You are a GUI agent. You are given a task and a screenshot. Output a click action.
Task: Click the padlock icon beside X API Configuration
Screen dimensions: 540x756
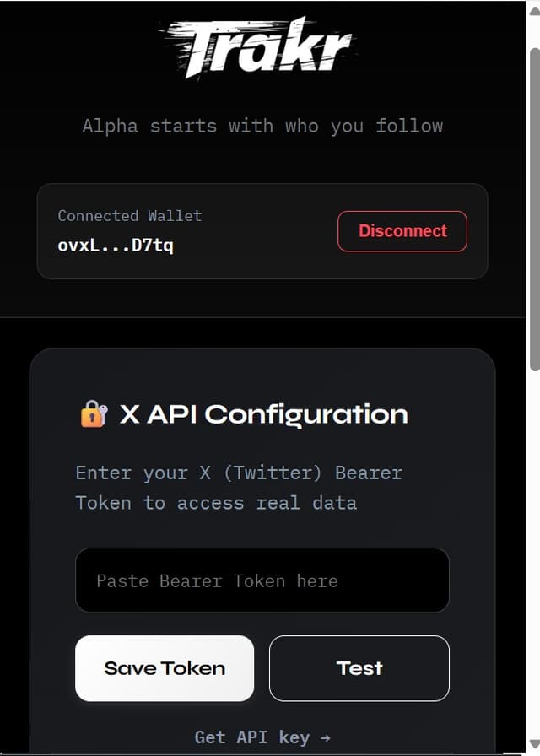coord(93,413)
